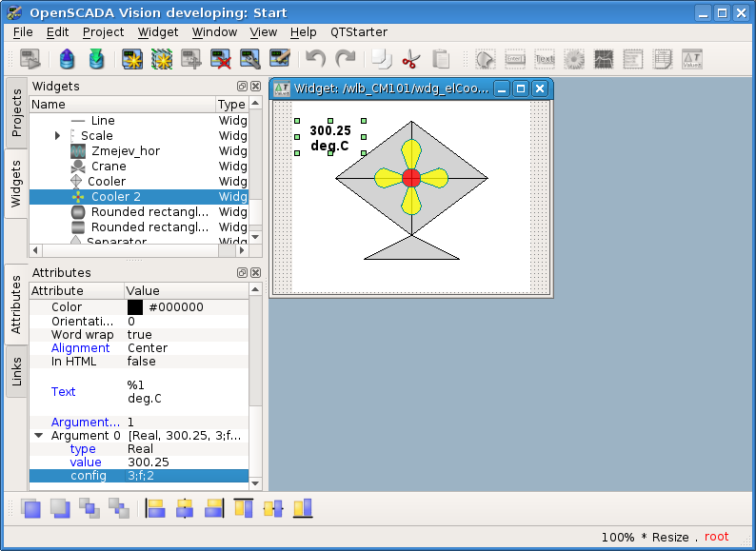
Task: Float the Attributes dock panel
Action: [x=242, y=273]
